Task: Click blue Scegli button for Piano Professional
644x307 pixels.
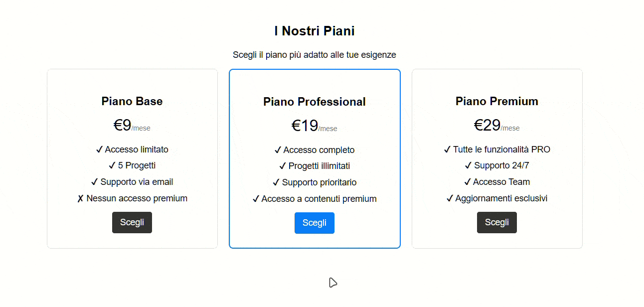Action: 314,223
